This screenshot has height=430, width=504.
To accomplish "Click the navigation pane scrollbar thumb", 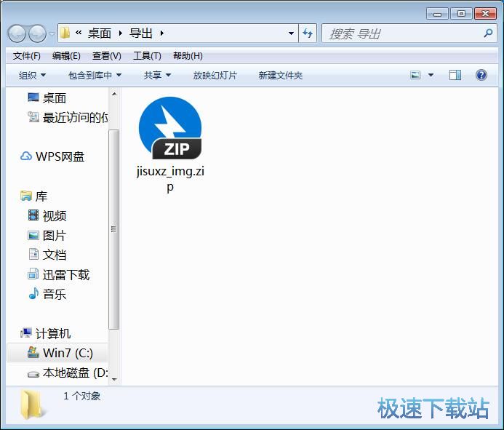I will [x=113, y=229].
